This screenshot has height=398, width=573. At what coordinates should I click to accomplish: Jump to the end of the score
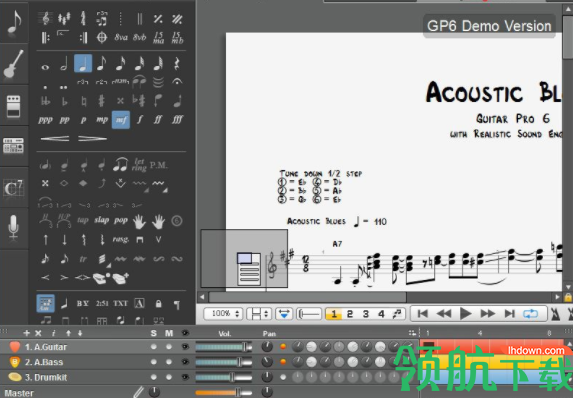click(x=509, y=313)
